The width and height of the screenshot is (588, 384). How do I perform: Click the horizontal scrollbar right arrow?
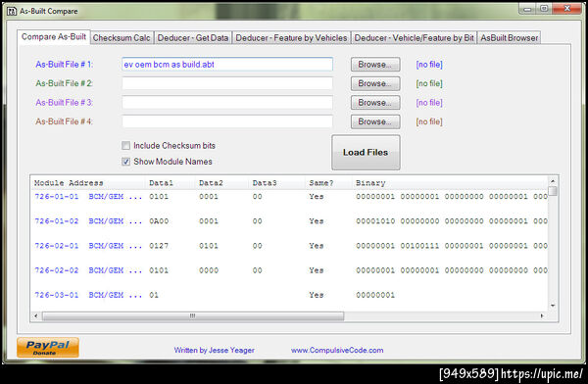coord(542,315)
